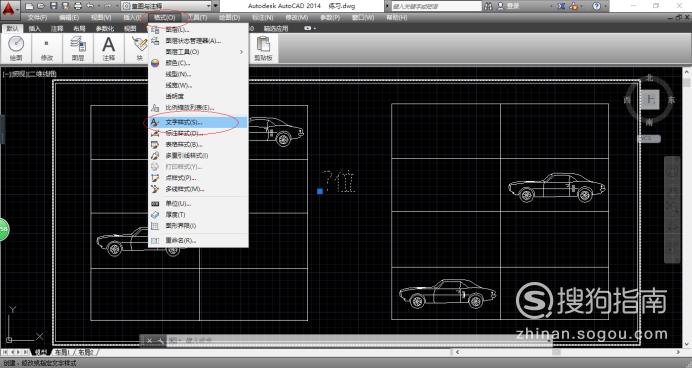Image resolution: width=692 pixels, height=368 pixels.
Task: Click the [-] viewport controls label
Action: 7,74
